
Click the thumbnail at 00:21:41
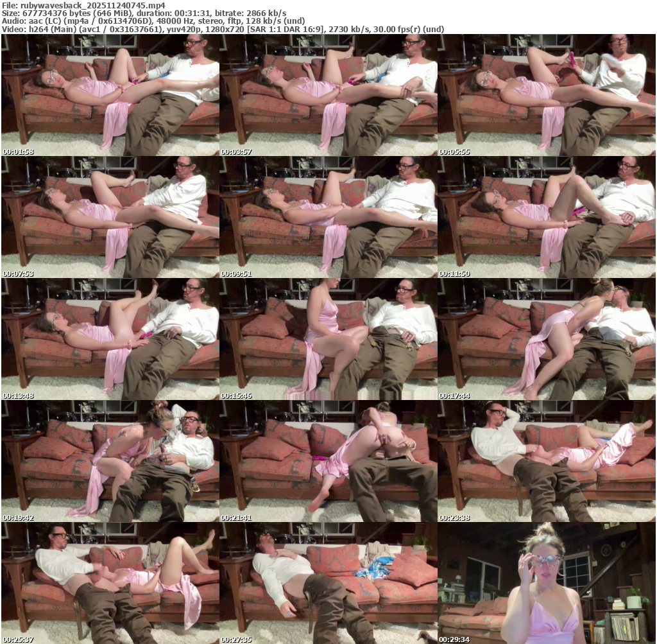[328, 461]
